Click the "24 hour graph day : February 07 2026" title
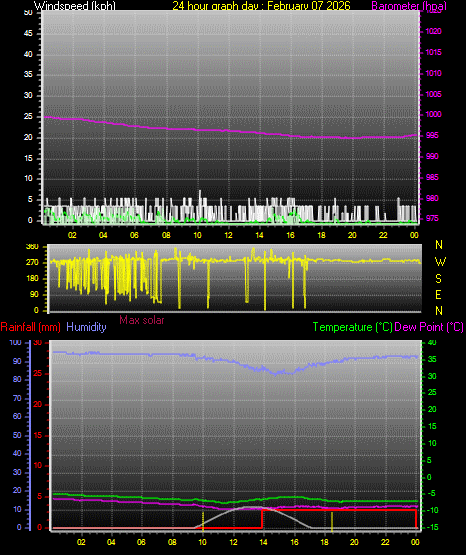The width and height of the screenshot is (466, 555). point(261,6)
